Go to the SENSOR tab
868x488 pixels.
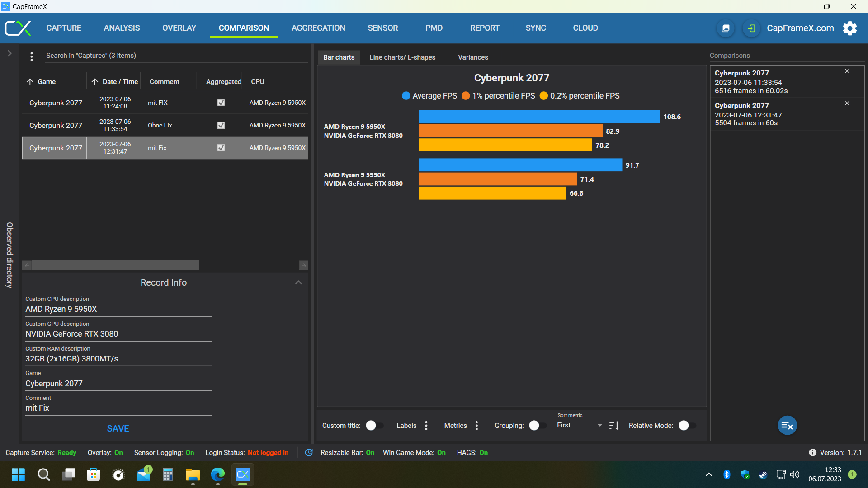click(383, 28)
